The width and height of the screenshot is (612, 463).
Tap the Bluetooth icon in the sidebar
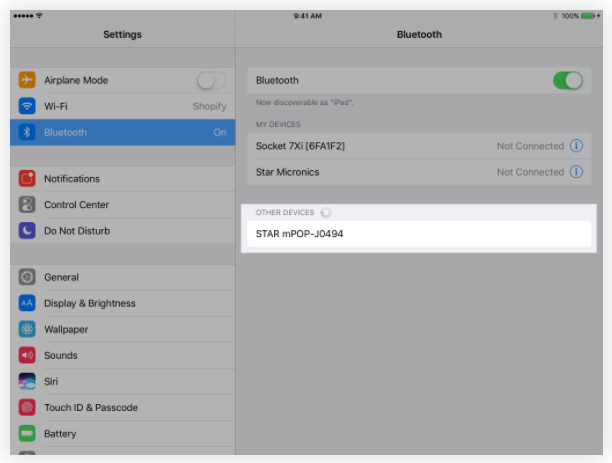coord(27,132)
